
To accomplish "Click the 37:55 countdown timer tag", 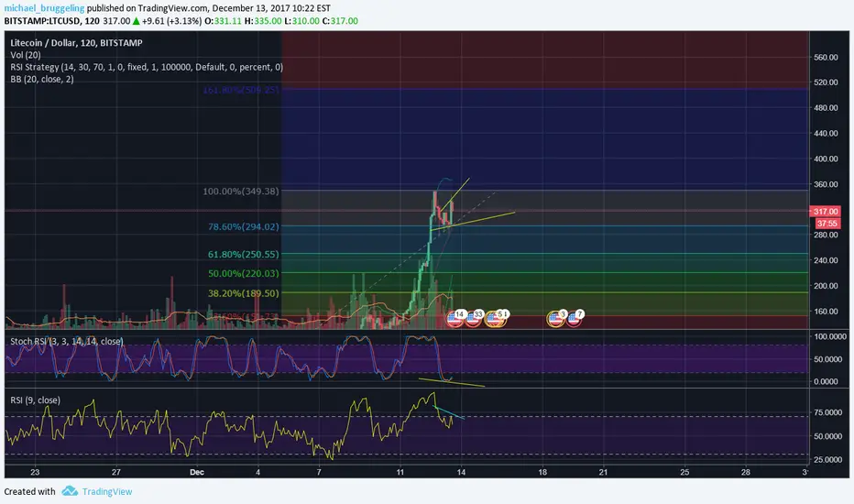I will click(827, 224).
